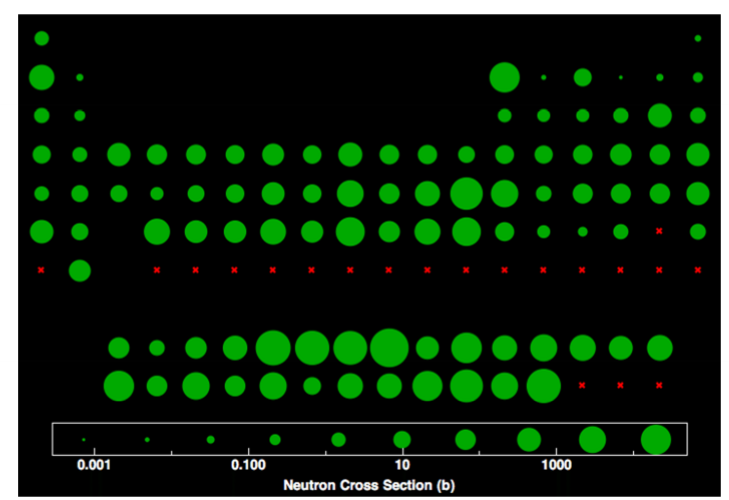Select the radium circle in row seven
This screenshot has height=500, width=729.
coord(80,271)
